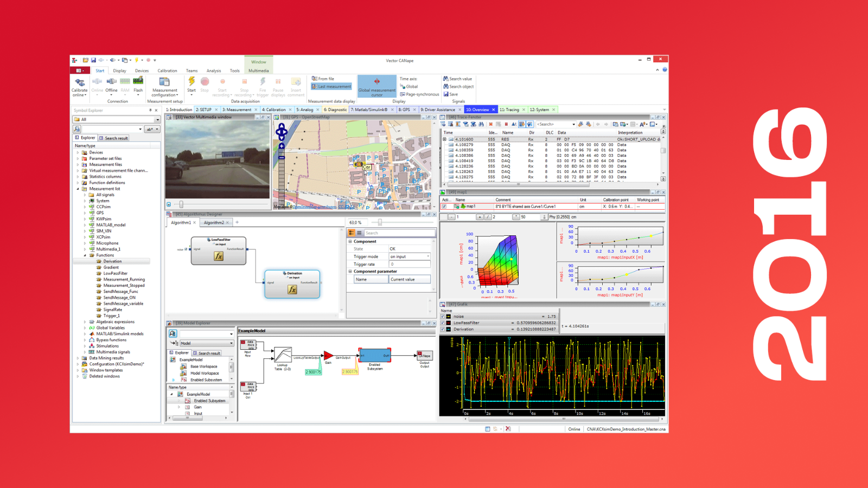
Task: Click the help question mark icon
Action: [x=665, y=70]
